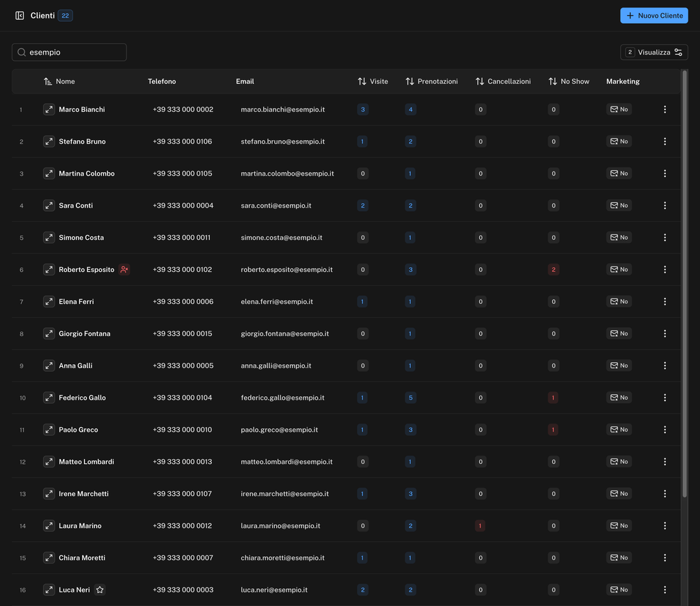Click Laura Marino's Cancellazioni count 1
Viewport: 700px width, 606px height.
480,525
